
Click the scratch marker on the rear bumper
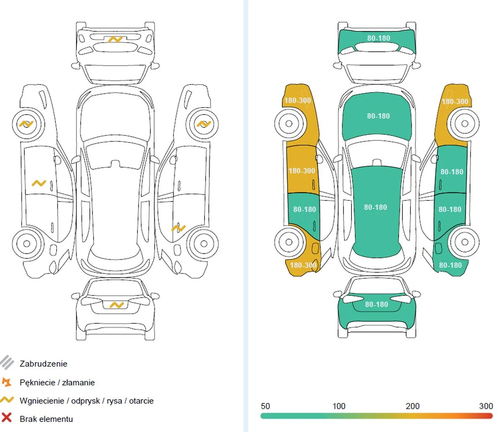[x=116, y=305]
